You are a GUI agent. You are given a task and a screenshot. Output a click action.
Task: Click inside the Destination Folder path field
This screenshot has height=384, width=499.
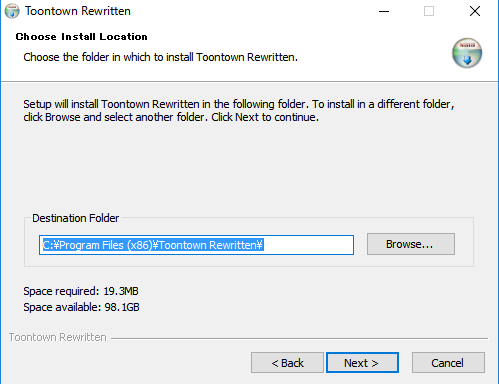coord(196,245)
